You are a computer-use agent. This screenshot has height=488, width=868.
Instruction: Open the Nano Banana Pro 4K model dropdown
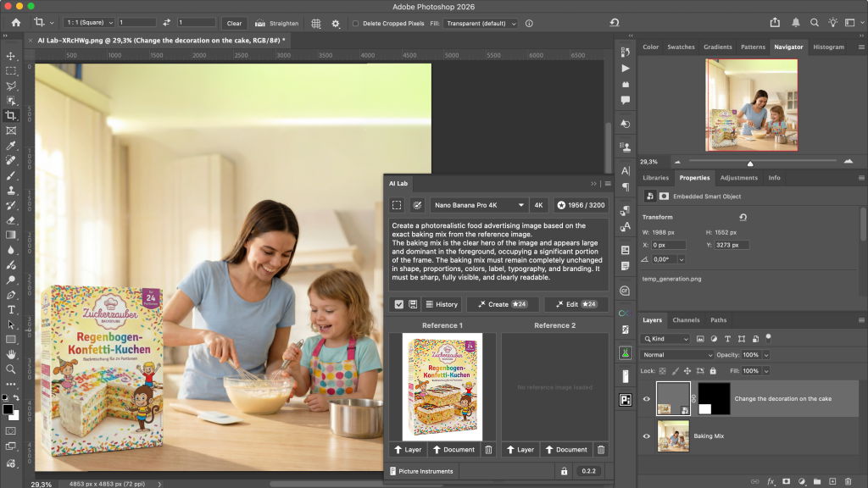click(479, 205)
